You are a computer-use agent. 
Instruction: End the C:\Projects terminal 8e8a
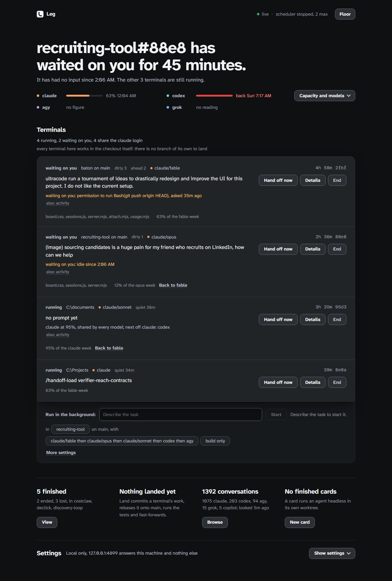[x=337, y=382]
